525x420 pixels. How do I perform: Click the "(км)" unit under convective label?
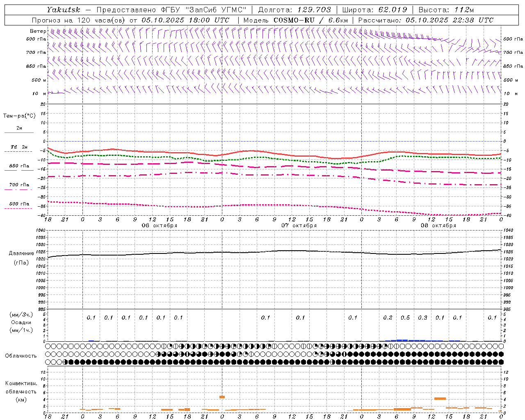tap(21, 399)
